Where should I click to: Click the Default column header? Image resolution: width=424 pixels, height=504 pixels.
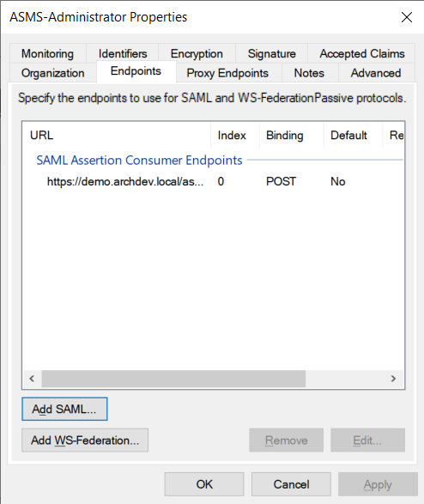click(x=353, y=136)
